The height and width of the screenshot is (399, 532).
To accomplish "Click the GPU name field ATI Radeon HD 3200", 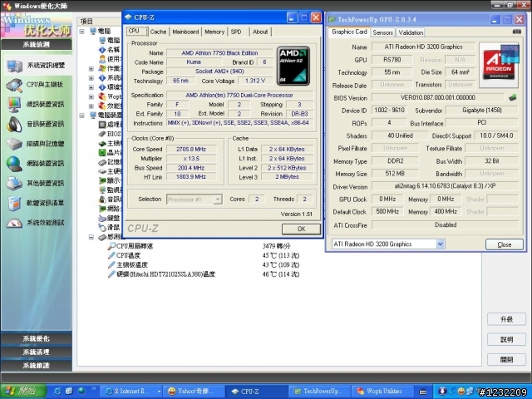I will (423, 47).
